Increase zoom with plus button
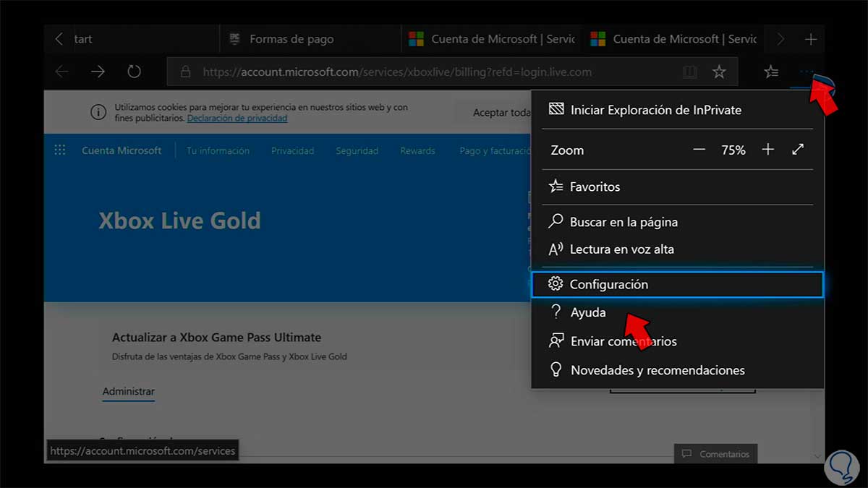 768,150
